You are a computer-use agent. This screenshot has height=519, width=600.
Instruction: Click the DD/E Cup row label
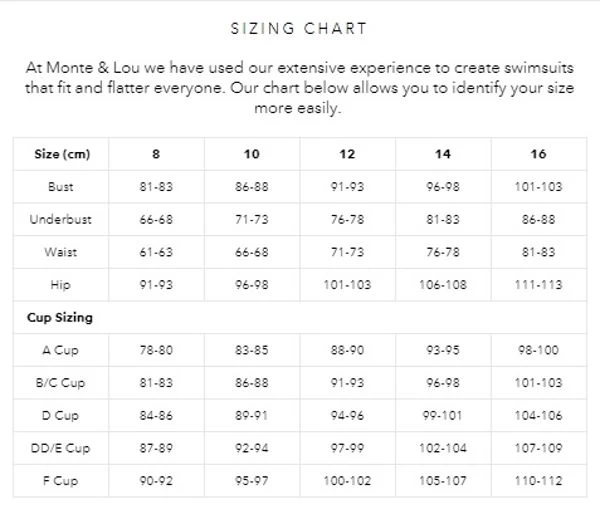tap(61, 448)
